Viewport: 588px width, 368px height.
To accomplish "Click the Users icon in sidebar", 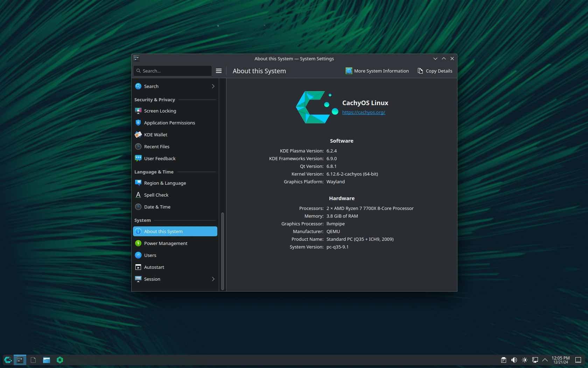I will pyautogui.click(x=138, y=255).
